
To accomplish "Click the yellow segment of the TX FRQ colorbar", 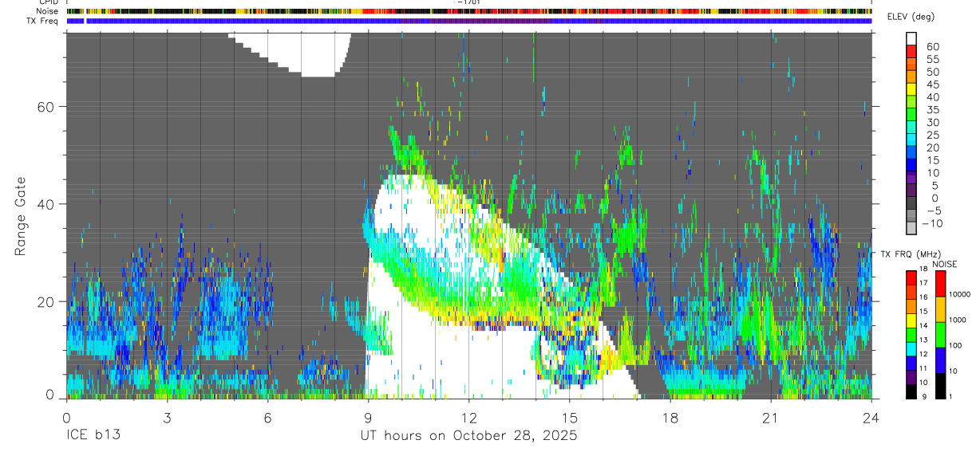I will (911, 320).
